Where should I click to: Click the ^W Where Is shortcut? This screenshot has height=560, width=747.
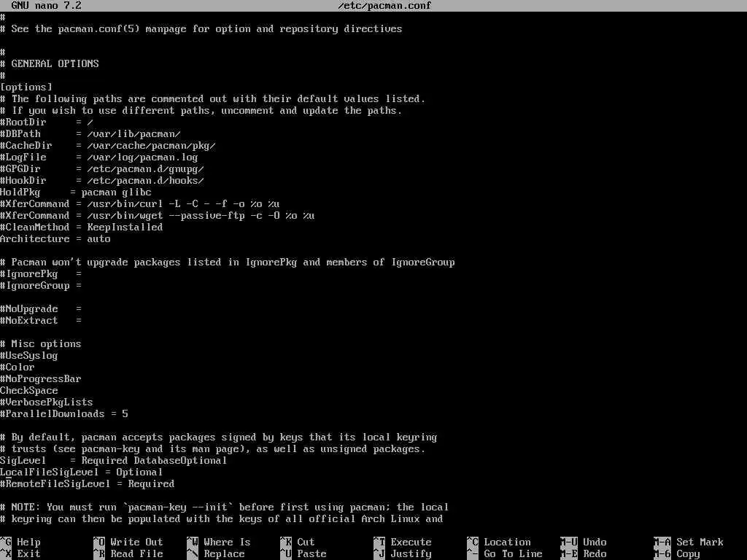pyautogui.click(x=219, y=542)
